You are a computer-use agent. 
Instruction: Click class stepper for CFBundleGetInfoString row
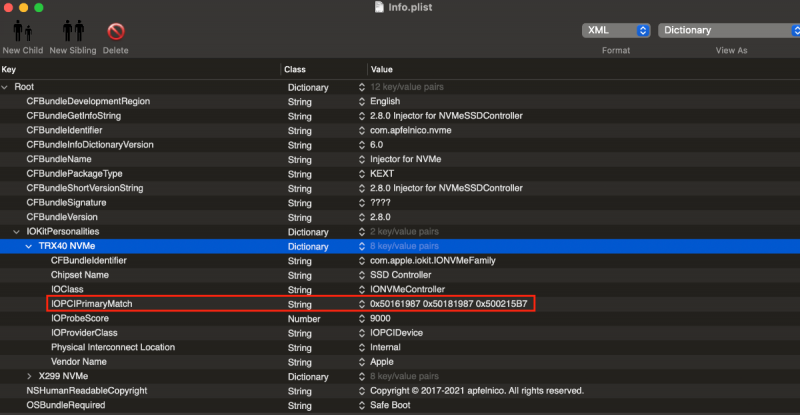(362, 116)
